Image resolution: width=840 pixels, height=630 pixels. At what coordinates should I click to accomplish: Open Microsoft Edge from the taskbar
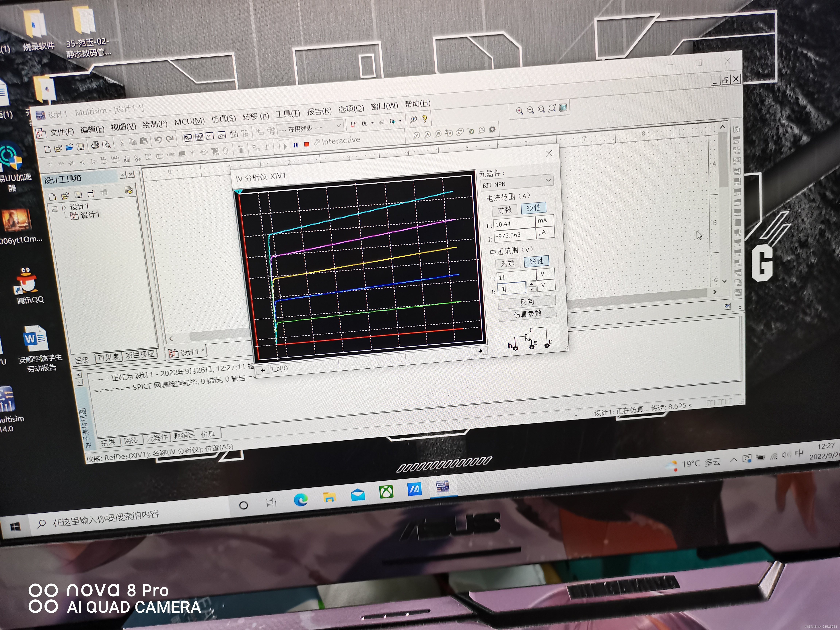301,500
